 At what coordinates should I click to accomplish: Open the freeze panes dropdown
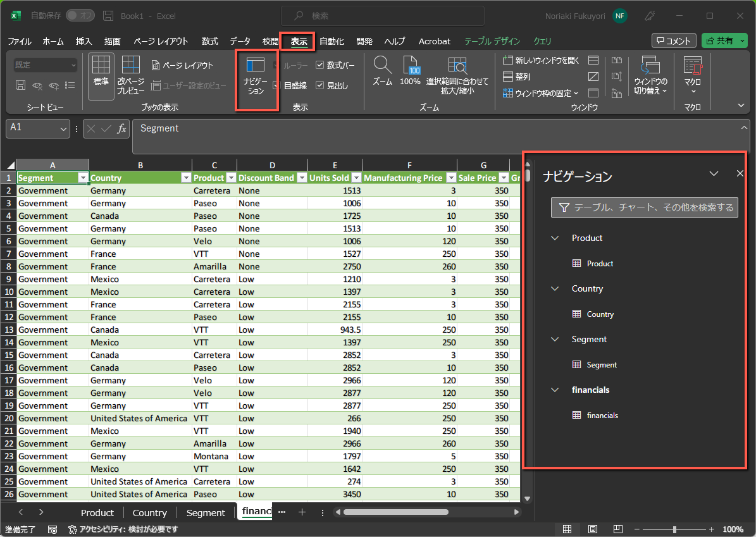[542, 93]
